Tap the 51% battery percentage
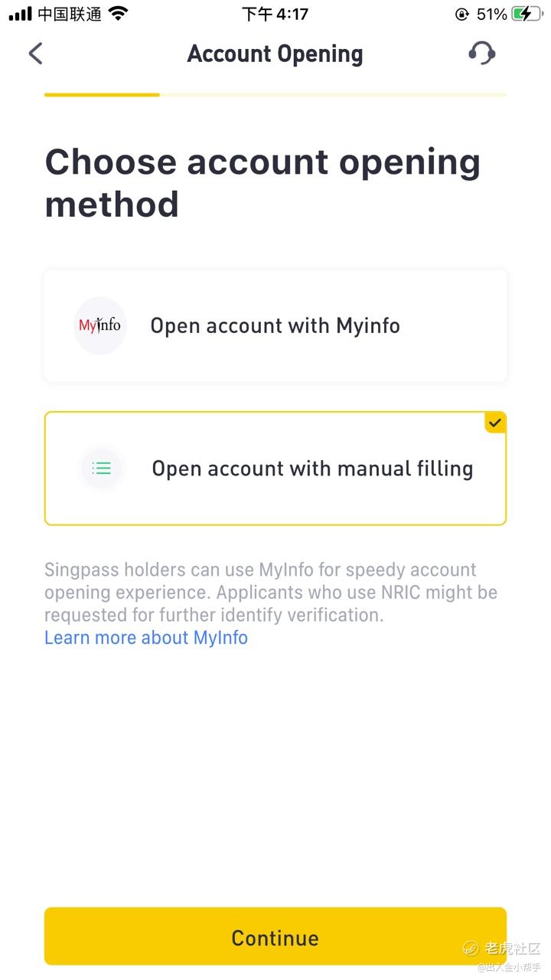This screenshot has width=551, height=980. point(491,14)
